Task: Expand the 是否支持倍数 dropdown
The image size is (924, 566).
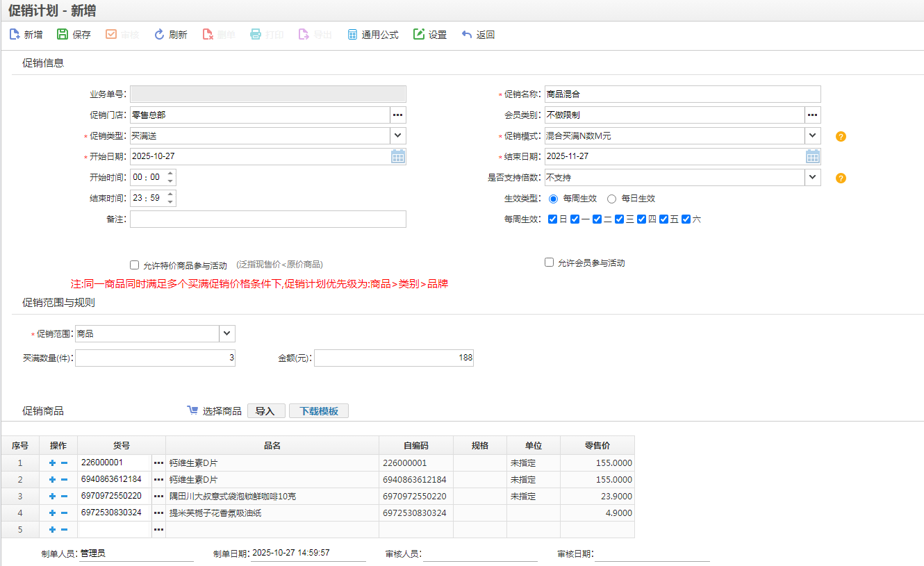Action: click(813, 178)
